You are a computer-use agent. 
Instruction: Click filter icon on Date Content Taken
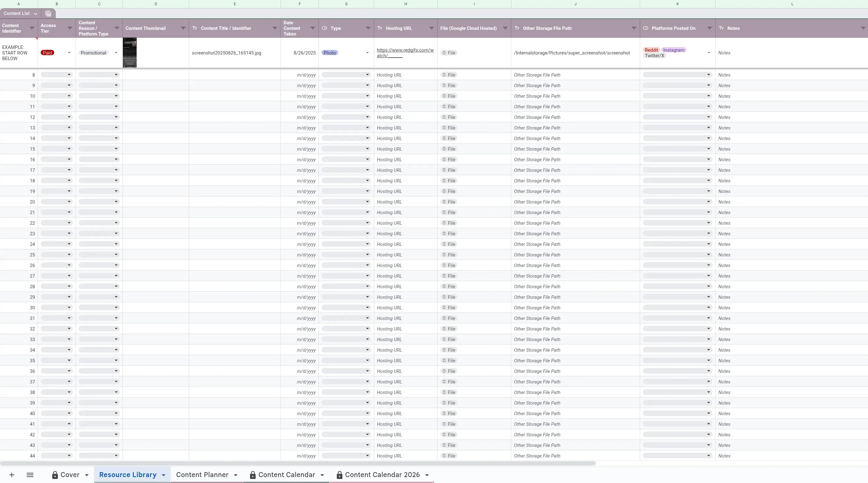[x=312, y=28]
